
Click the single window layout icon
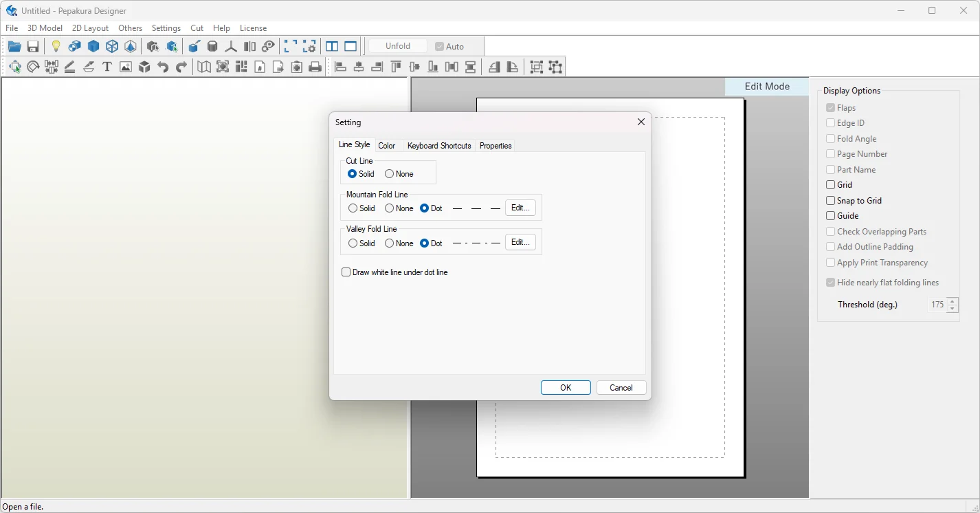point(350,47)
